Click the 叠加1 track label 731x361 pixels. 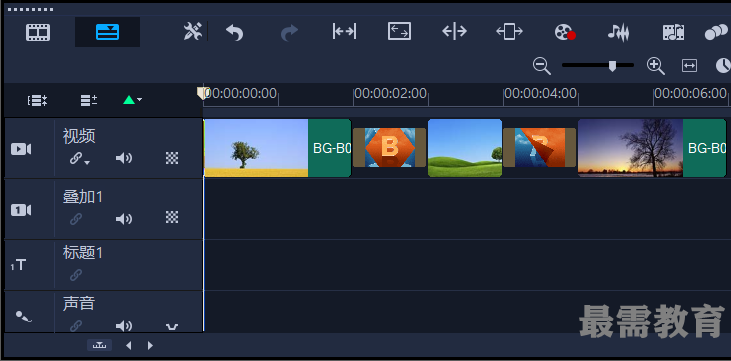(x=83, y=197)
